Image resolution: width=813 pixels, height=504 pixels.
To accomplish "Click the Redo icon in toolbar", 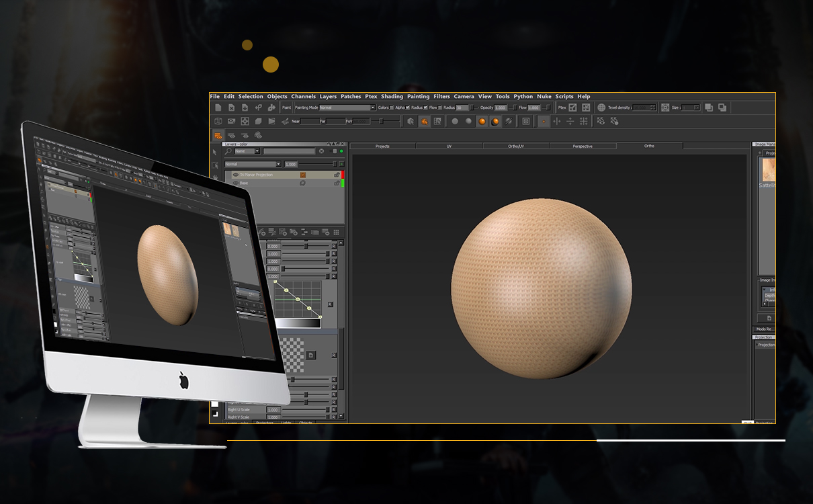I will click(x=271, y=108).
